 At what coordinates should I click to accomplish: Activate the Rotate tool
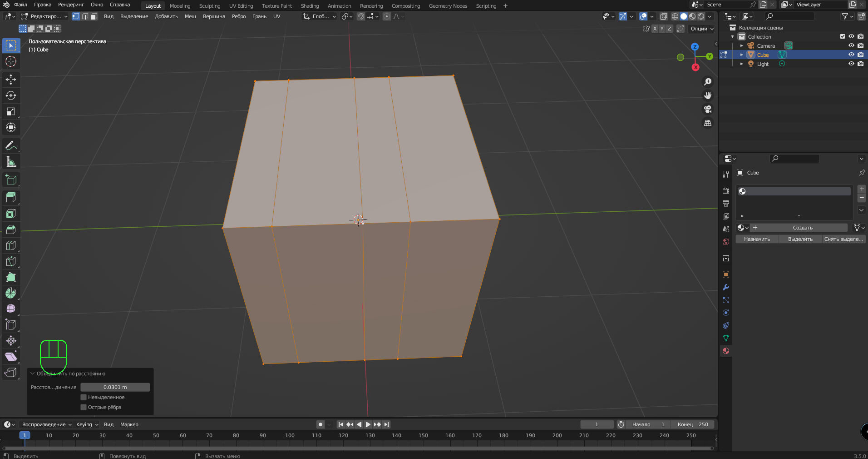11,95
